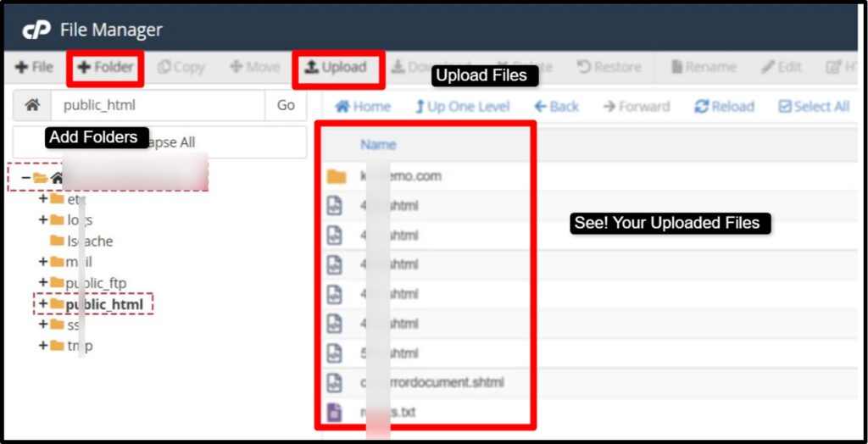Click Home in the navigation bar
Image resolution: width=868 pixels, height=444 pixels.
tap(363, 106)
